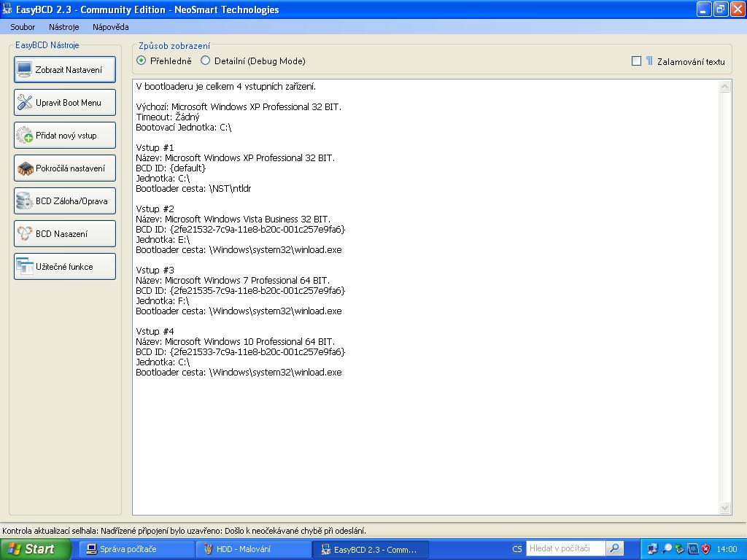Open the Nástroje menu
This screenshot has width=747, height=560.
64,27
